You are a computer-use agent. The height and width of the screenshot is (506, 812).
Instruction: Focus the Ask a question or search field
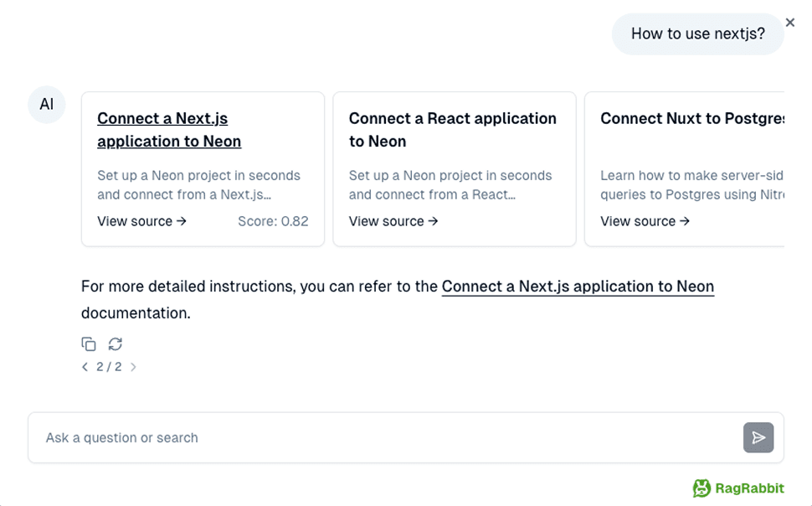click(385, 437)
